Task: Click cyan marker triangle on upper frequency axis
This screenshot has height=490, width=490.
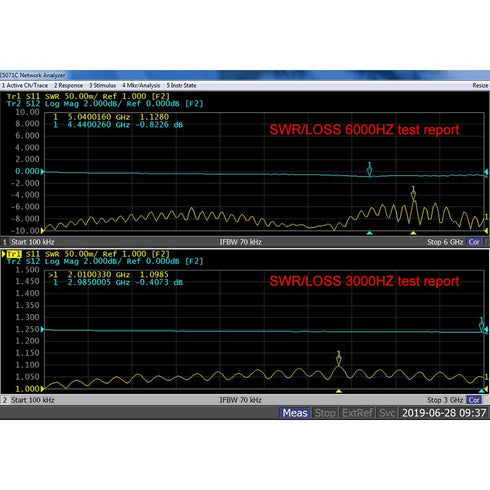Action: [369, 233]
